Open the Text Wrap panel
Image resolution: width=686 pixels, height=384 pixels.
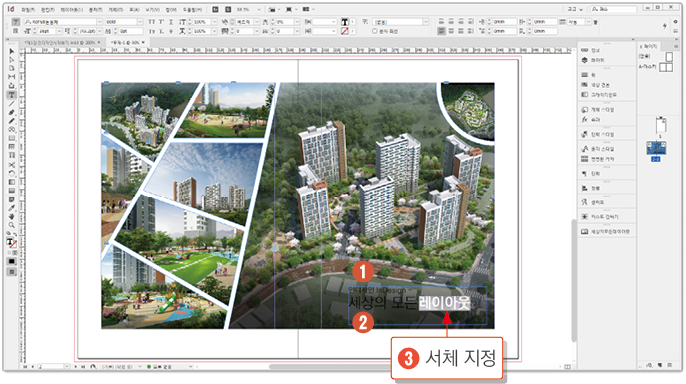pyautogui.click(x=600, y=216)
